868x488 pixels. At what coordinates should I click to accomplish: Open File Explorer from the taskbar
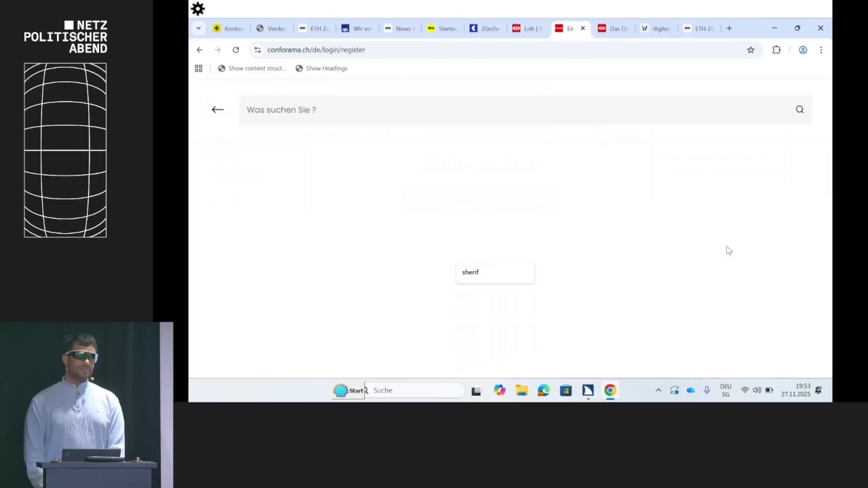pos(521,390)
